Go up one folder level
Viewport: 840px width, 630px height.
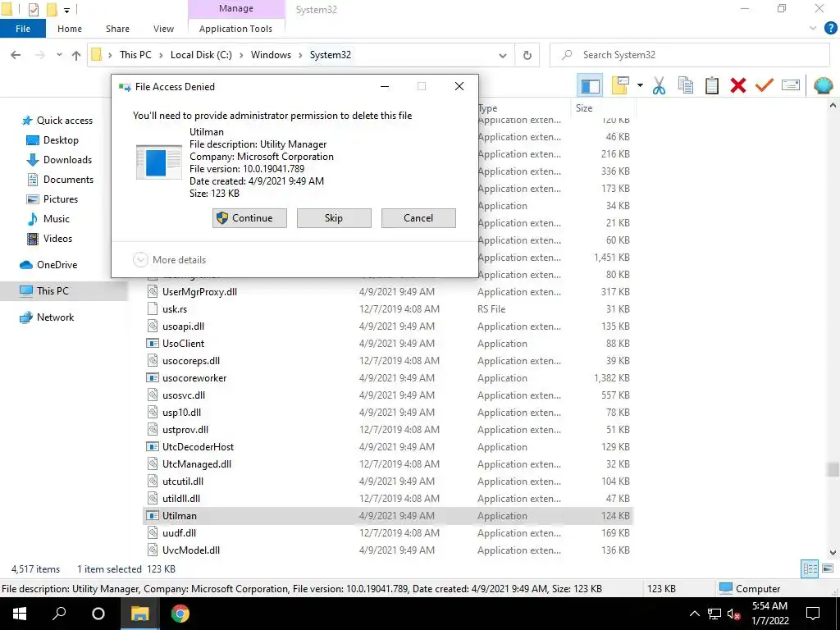tap(76, 55)
